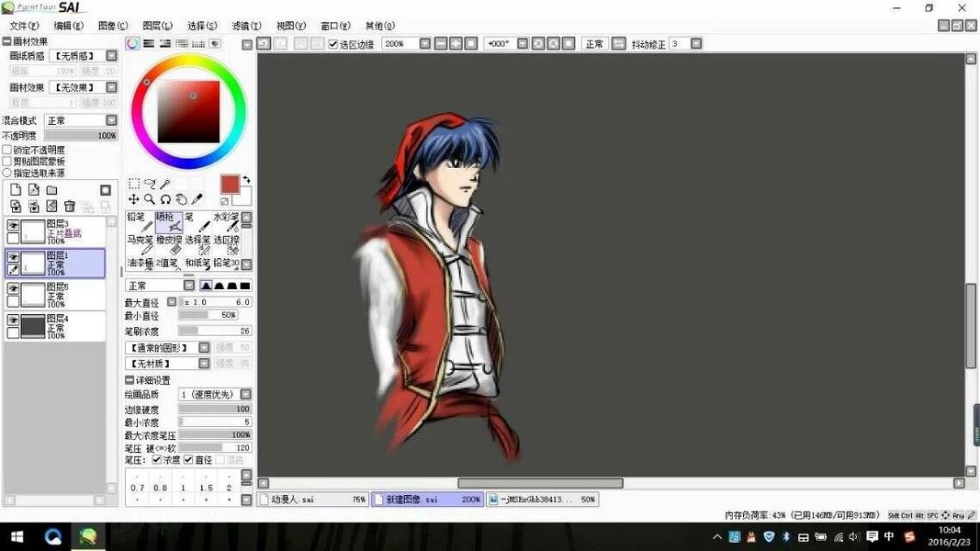Open the 图像 menu
The image size is (980, 551).
[113, 26]
